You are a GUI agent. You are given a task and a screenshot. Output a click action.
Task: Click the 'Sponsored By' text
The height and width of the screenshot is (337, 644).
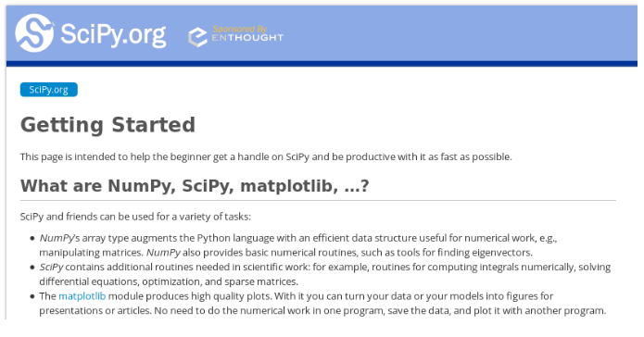[x=239, y=29]
